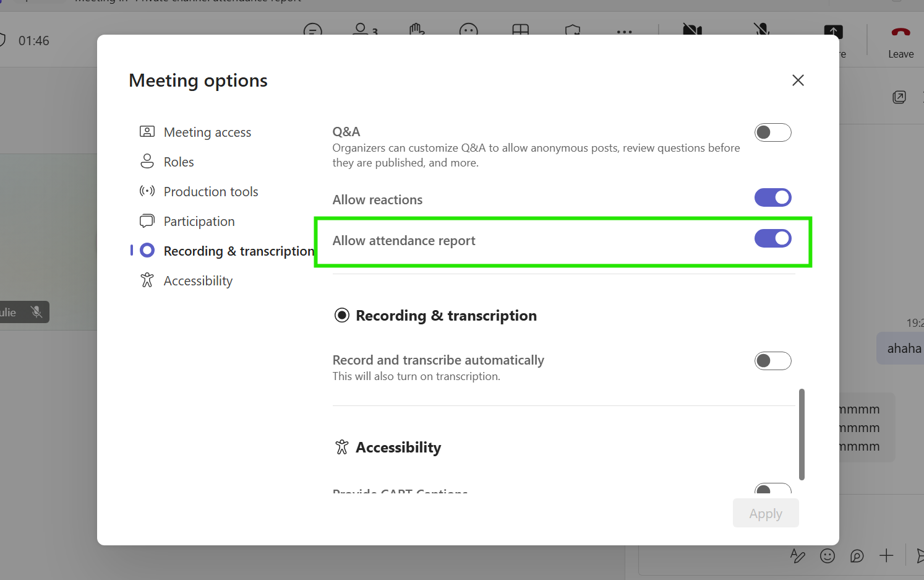Click the Q&A description text
The height and width of the screenshot is (580, 924).
pos(536,155)
